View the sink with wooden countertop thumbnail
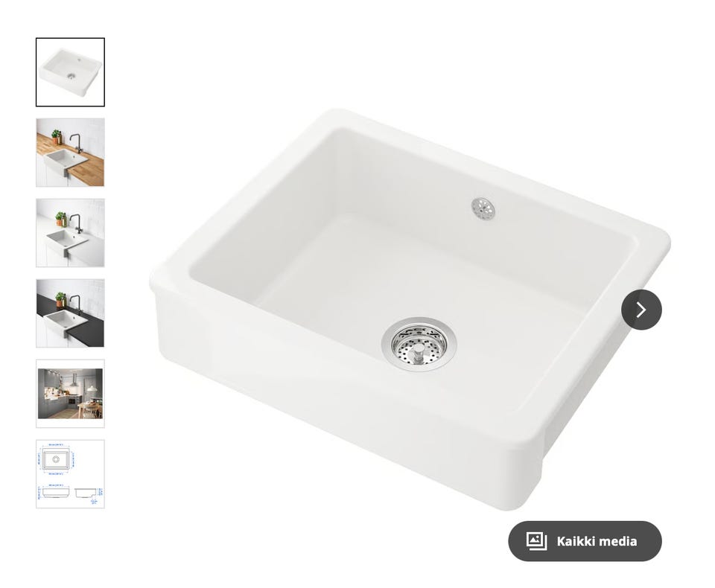 (70, 153)
